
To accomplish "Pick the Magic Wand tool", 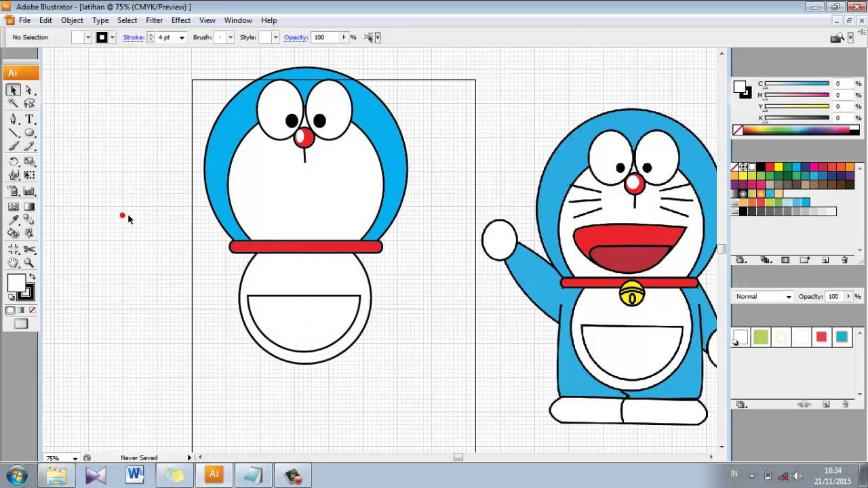I will 13,103.
